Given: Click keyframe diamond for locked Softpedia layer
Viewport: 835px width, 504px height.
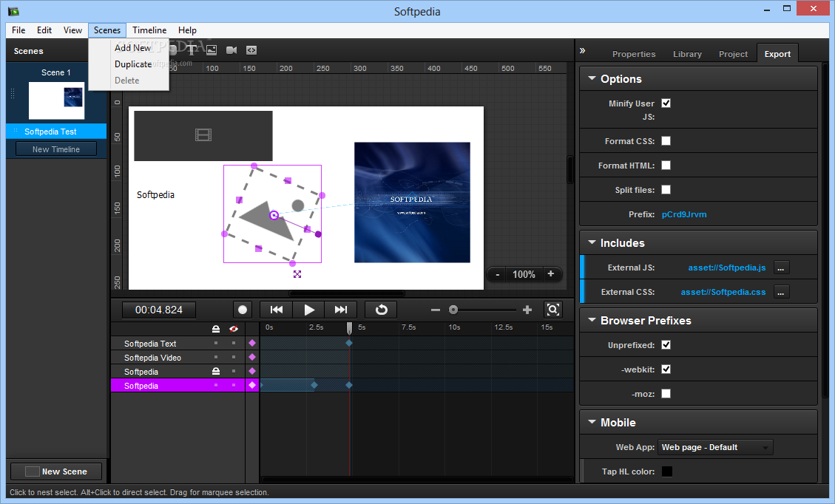Looking at the screenshot, I should 252,371.
